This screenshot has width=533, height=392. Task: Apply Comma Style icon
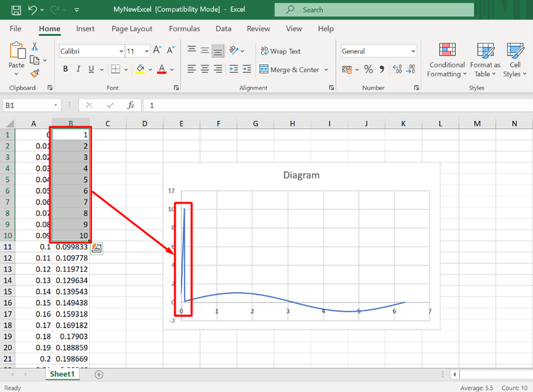pyautogui.click(x=382, y=70)
